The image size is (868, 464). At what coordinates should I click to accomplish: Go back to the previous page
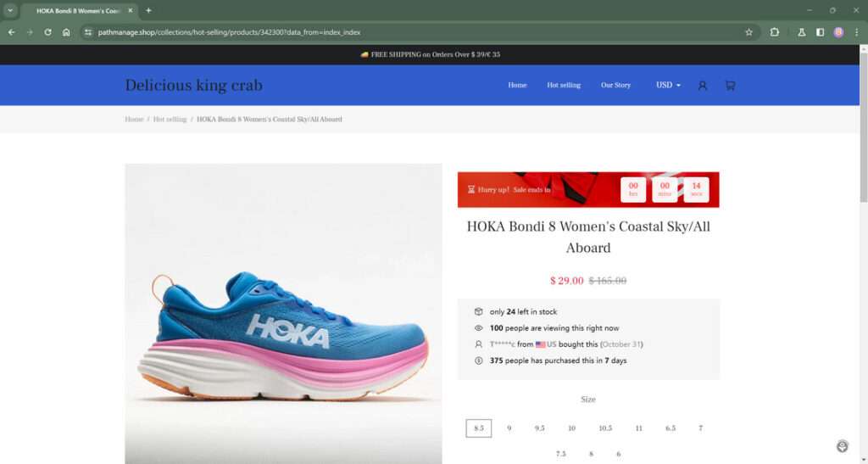coord(12,32)
